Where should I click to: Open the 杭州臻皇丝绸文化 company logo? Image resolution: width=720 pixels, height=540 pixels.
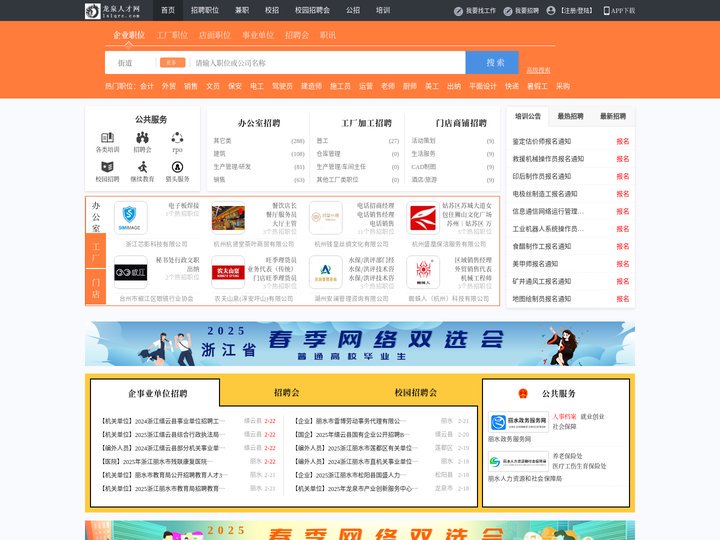326,218
